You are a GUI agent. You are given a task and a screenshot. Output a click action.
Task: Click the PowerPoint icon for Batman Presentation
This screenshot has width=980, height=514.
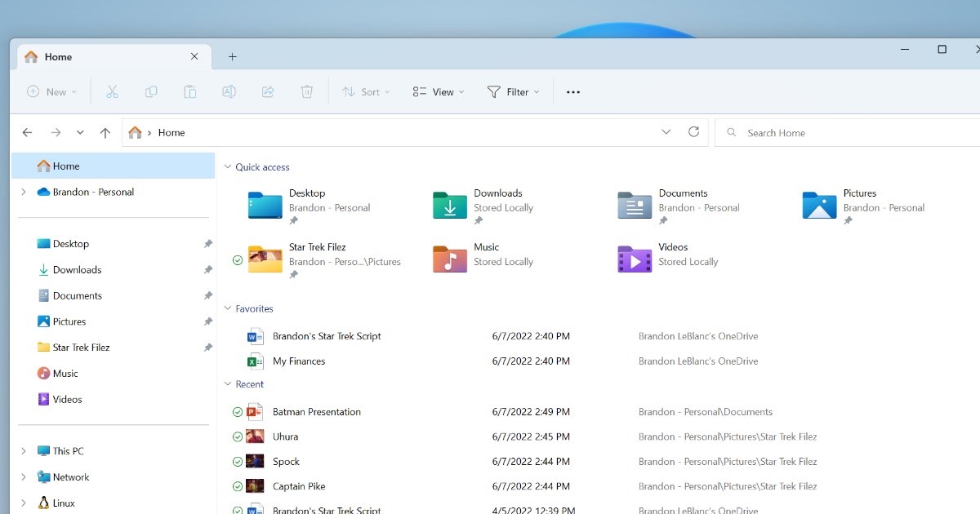[x=256, y=412]
